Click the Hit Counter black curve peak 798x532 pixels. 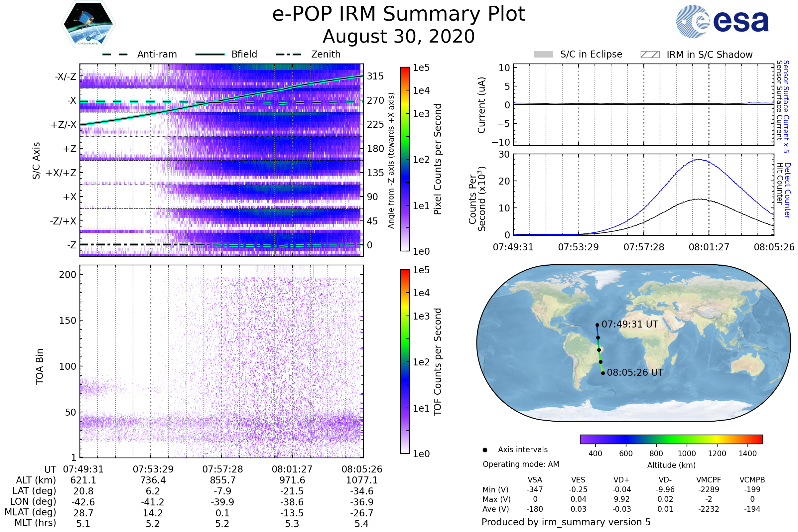[699, 199]
